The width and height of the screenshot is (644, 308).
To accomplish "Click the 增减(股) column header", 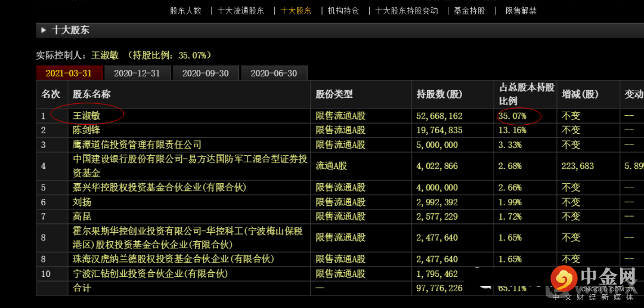I will pyautogui.click(x=580, y=94).
